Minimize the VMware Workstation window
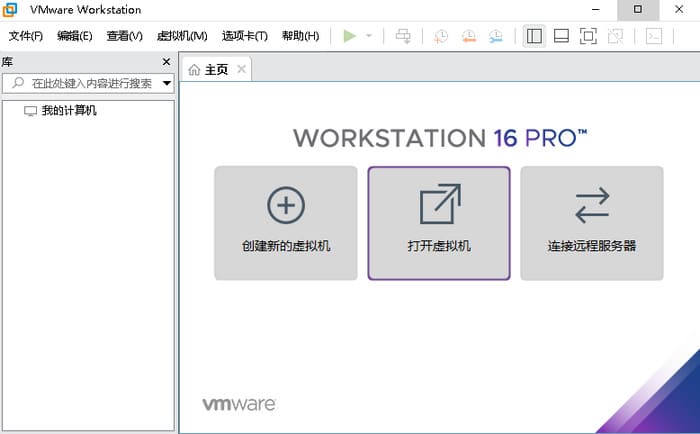Viewport: 700px width, 434px height. [596, 9]
